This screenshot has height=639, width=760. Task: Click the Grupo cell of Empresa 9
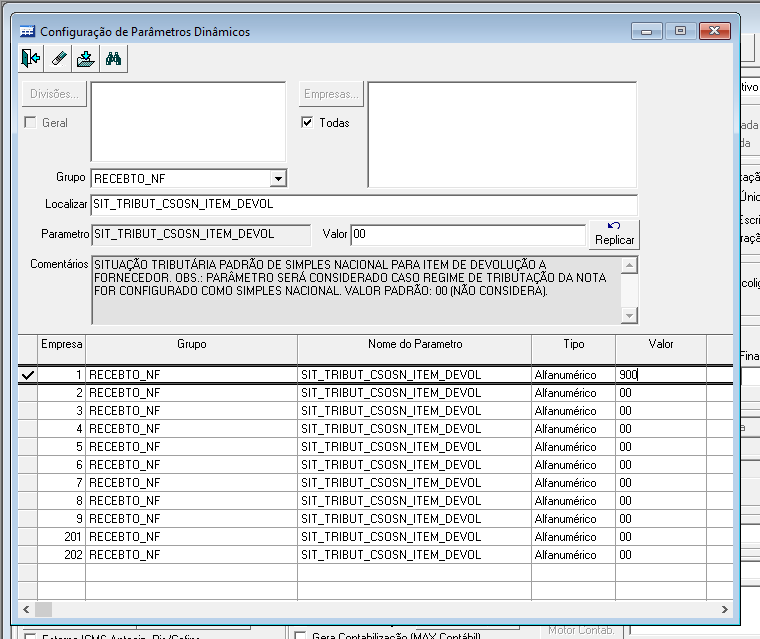pos(191,519)
